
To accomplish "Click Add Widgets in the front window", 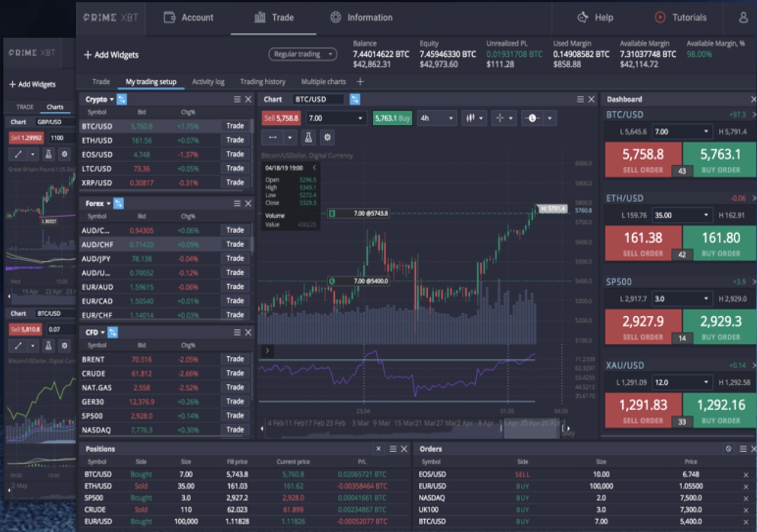I will pos(111,54).
